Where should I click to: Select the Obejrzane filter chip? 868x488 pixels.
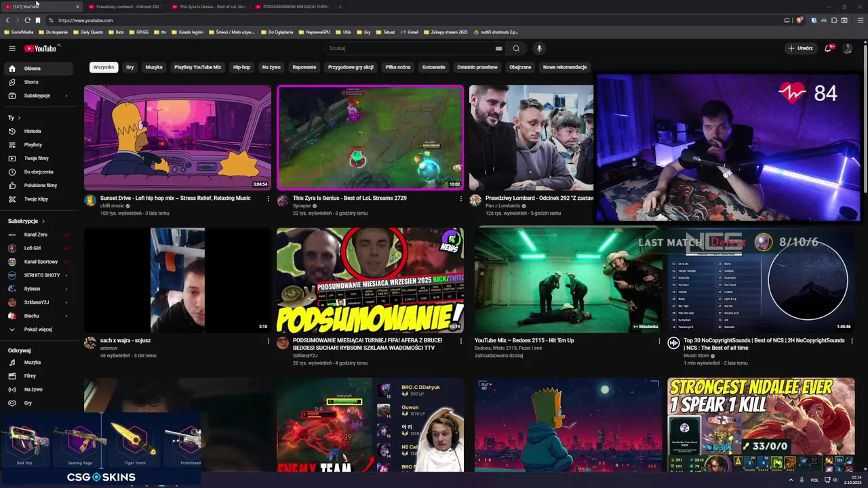point(520,67)
